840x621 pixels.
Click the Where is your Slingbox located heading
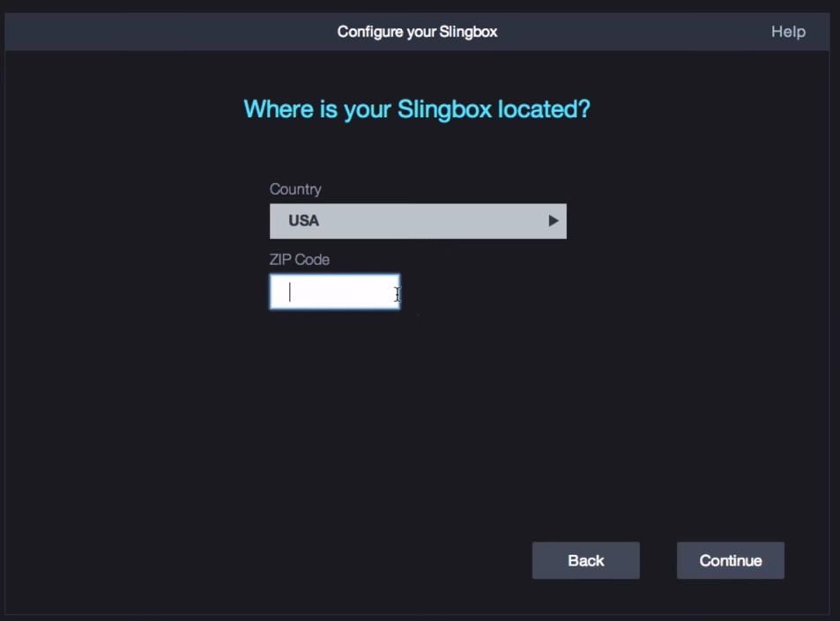click(x=417, y=108)
